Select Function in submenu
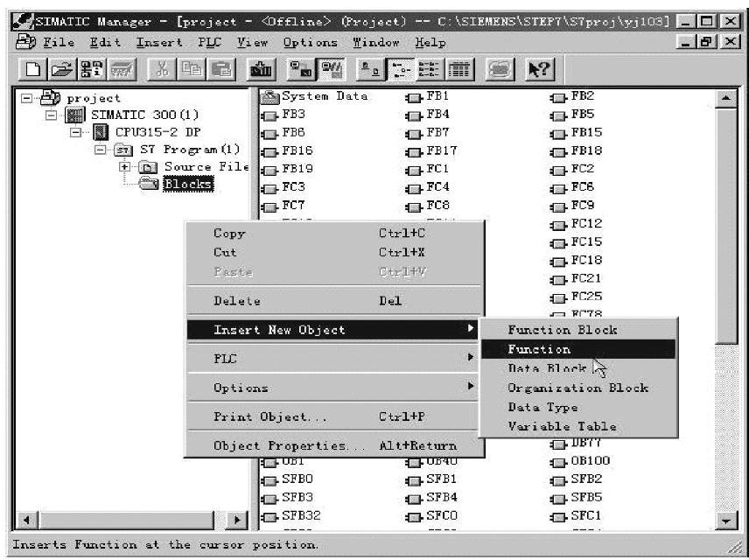The image size is (749, 560). pyautogui.click(x=578, y=349)
